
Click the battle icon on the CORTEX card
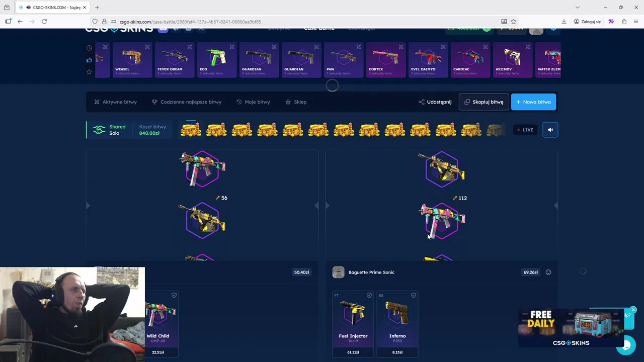click(x=401, y=47)
